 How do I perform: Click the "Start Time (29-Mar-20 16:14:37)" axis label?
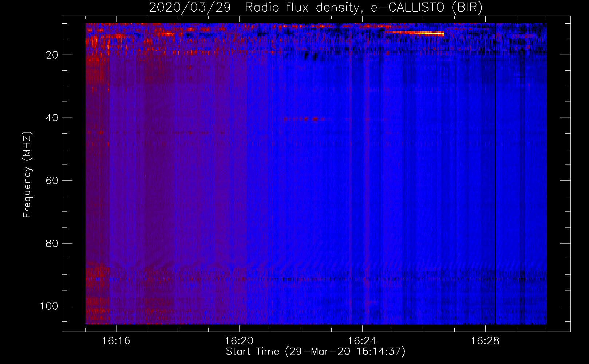316,352
